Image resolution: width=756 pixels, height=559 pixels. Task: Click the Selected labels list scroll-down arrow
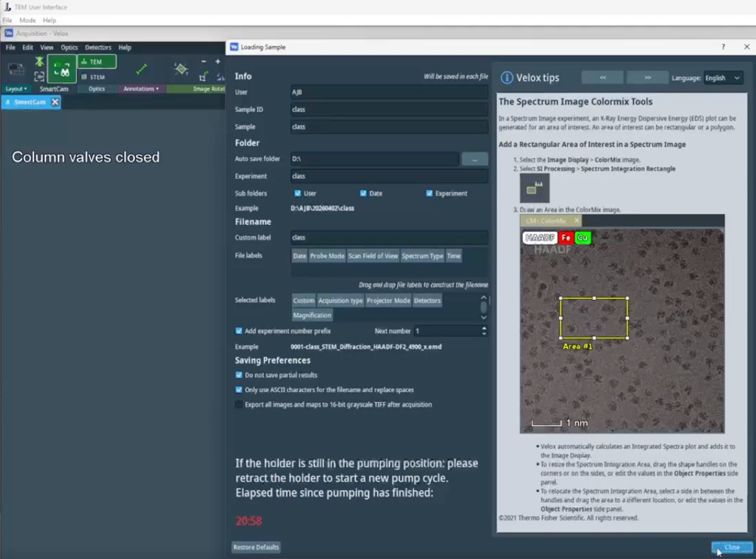(x=484, y=317)
